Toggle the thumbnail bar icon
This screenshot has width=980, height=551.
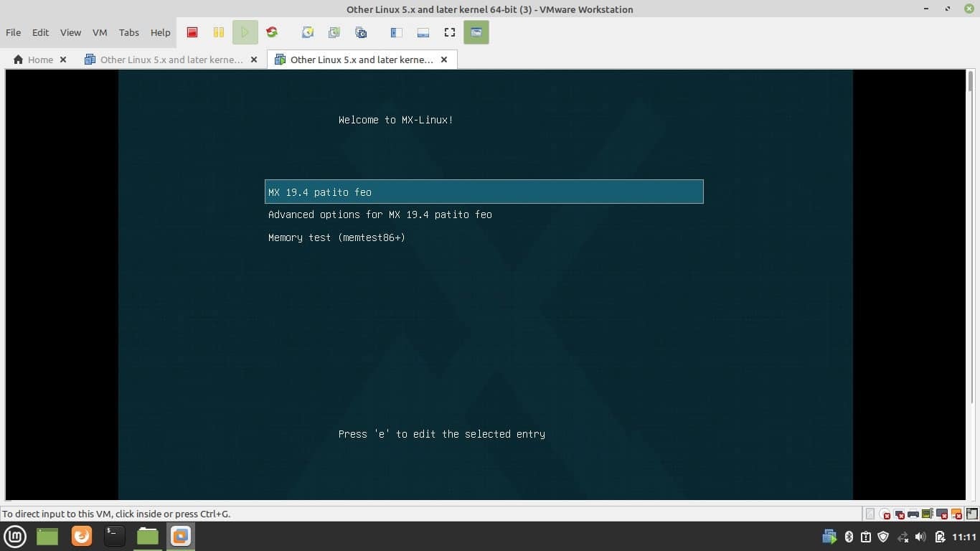[423, 32]
